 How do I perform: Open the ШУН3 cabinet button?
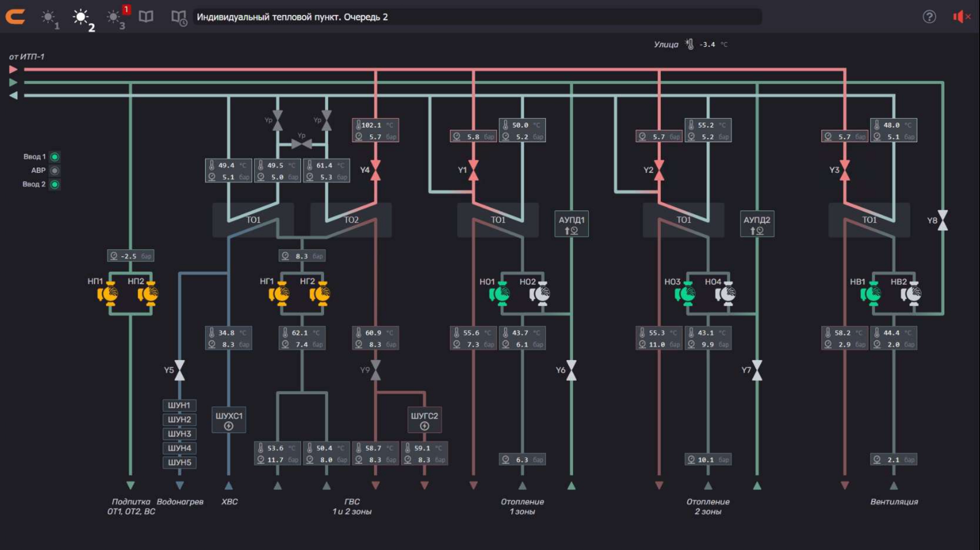click(x=180, y=434)
